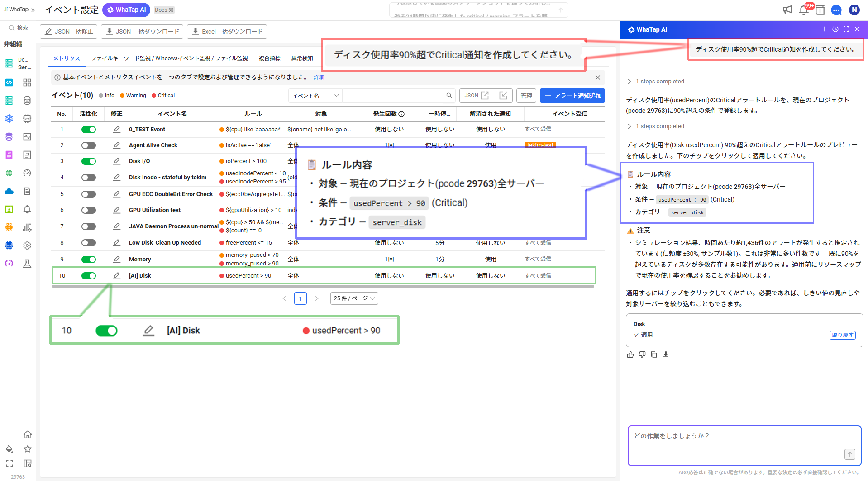Click the edit pencil for Agent Alive Check
This screenshot has height=481, width=868.
pyautogui.click(x=117, y=145)
